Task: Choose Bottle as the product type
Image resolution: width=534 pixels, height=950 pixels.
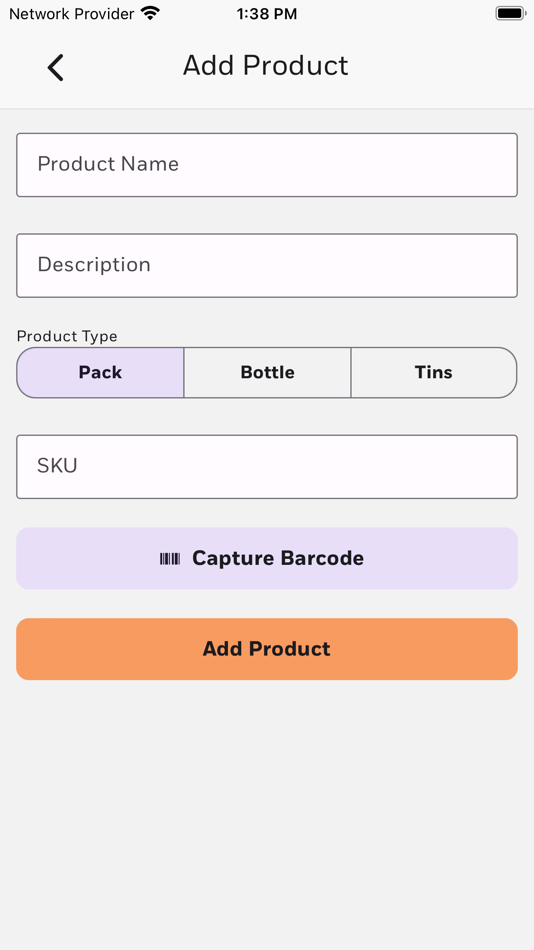Action: click(x=267, y=373)
